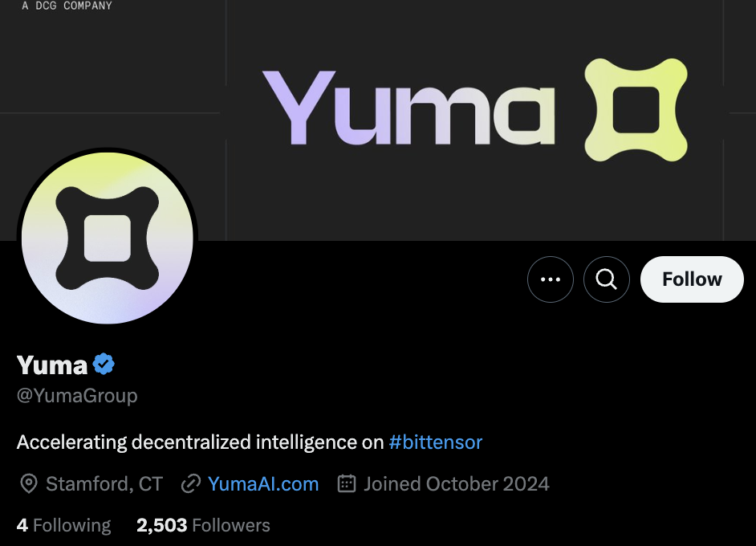Click the @YumaGroup handle text
Image resolution: width=756 pixels, height=546 pixels.
pos(77,396)
